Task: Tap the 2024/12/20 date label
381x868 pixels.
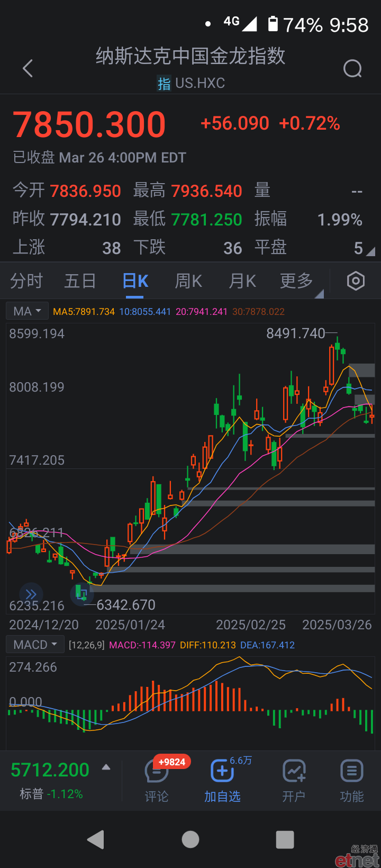Action: 44,625
